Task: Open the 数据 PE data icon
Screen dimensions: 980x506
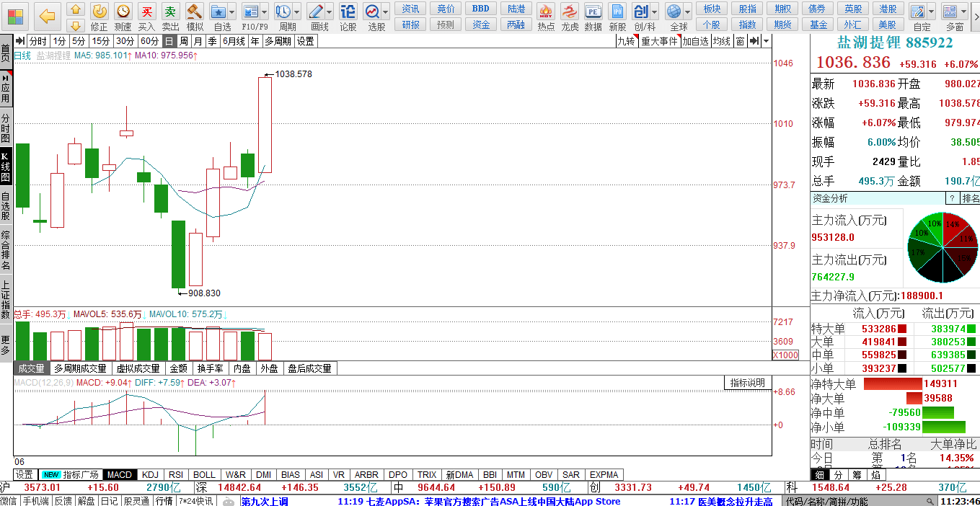Action: [593, 12]
